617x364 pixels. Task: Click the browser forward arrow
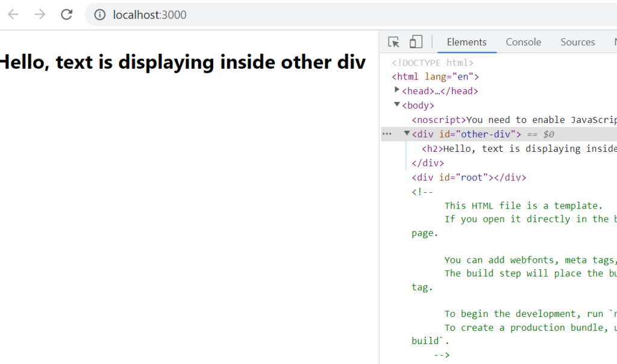[x=40, y=14]
